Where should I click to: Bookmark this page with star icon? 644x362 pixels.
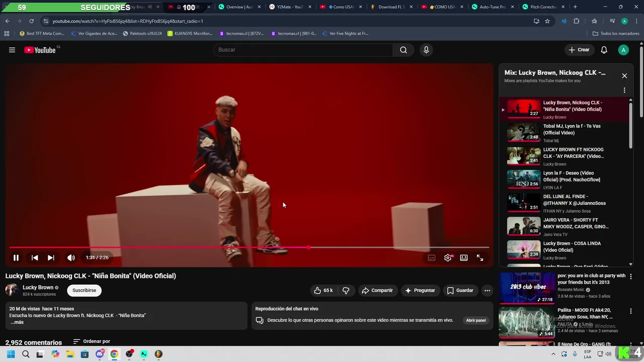point(547,21)
